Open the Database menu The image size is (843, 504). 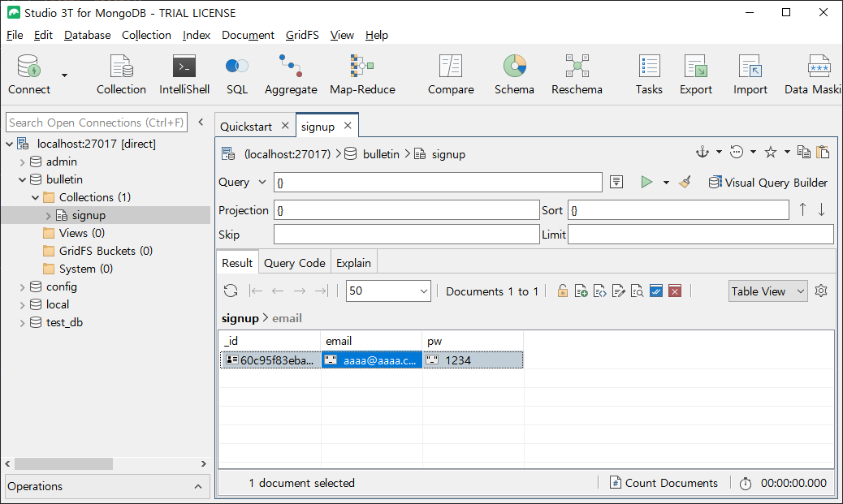click(x=87, y=35)
